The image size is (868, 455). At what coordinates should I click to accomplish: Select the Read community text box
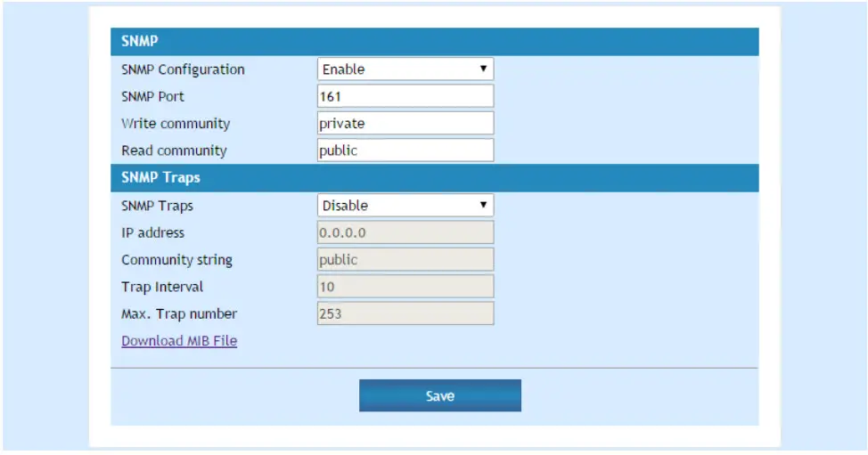(405, 150)
